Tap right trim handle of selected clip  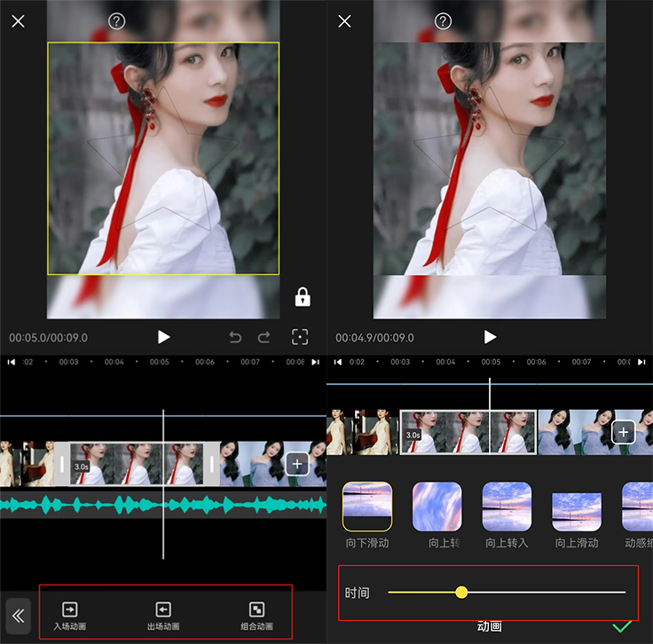tap(211, 464)
